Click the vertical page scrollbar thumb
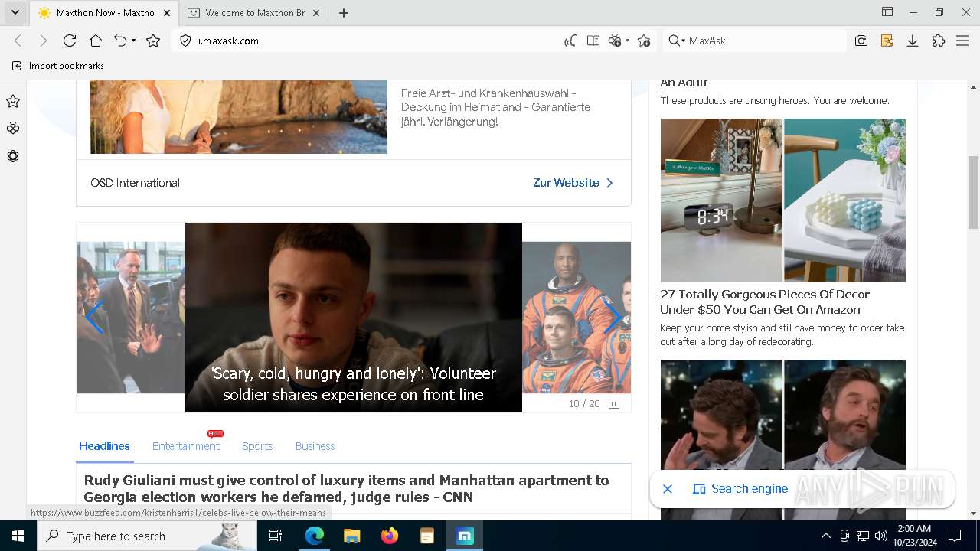Image resolution: width=980 pixels, height=551 pixels. coord(974,191)
